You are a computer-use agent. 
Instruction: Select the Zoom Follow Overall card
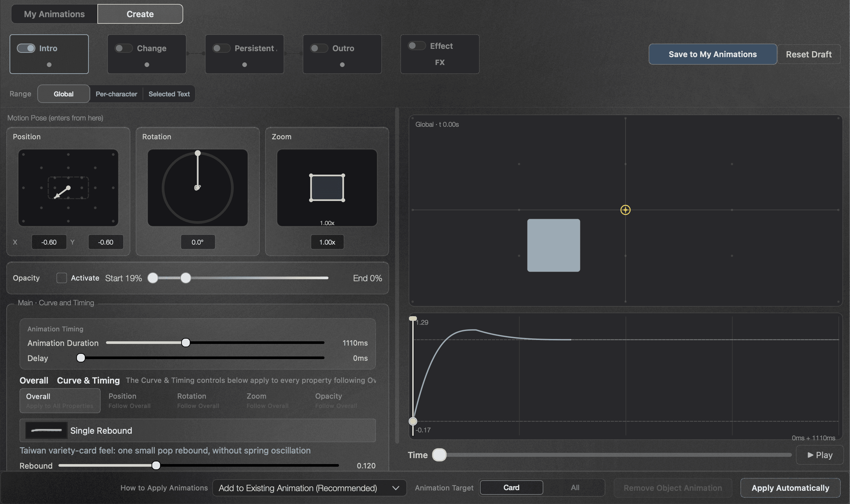(x=268, y=401)
